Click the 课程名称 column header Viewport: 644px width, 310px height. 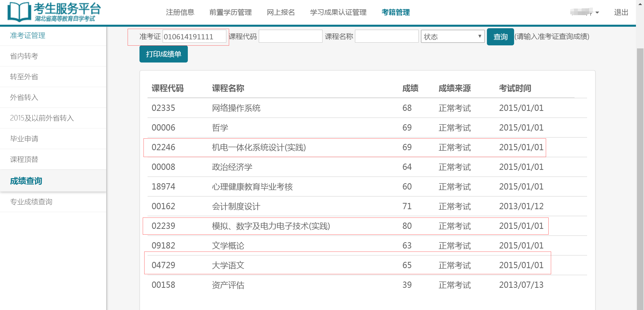point(228,88)
